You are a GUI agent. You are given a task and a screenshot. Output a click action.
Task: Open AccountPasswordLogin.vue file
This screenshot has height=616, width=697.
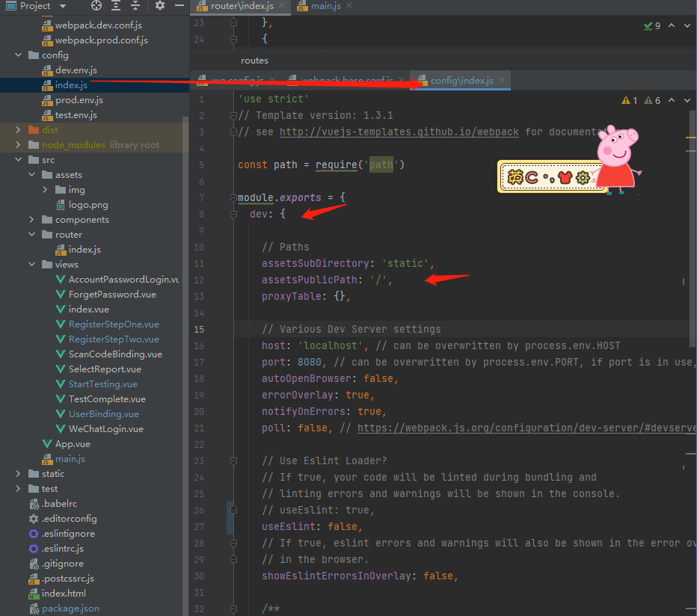click(x=123, y=280)
